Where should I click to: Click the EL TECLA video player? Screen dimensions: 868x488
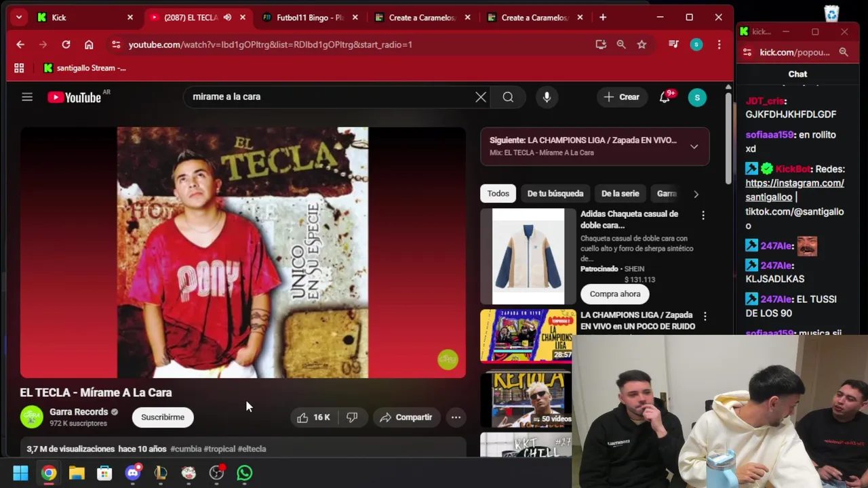243,252
